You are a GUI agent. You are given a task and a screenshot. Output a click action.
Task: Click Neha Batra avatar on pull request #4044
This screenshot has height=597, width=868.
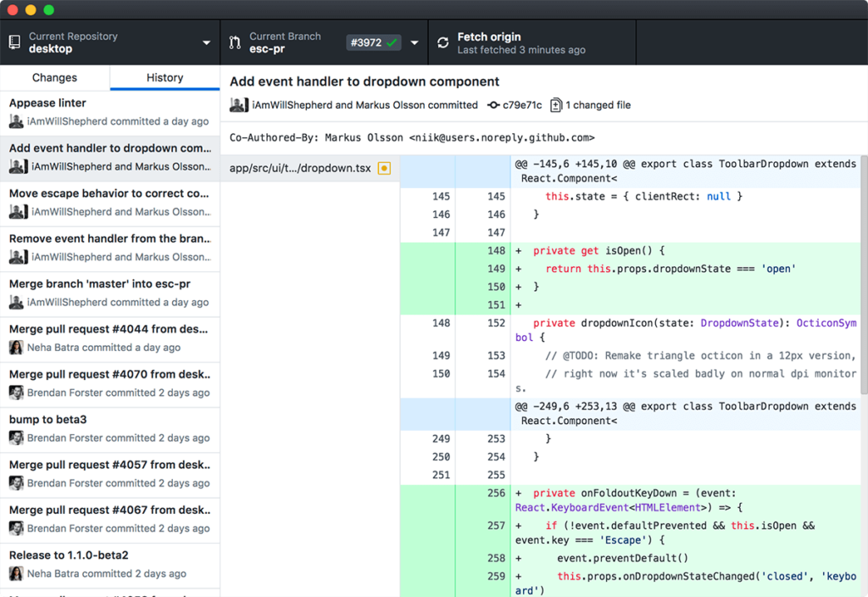16,347
